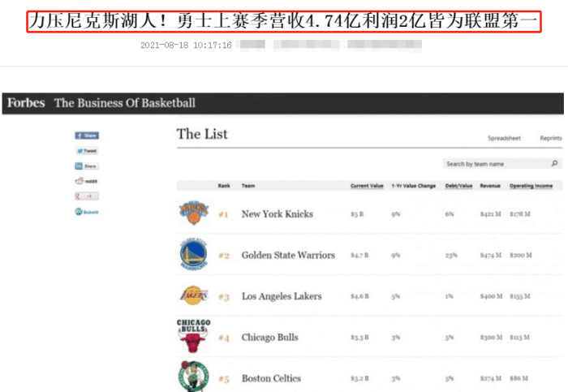568x392 pixels.
Task: Open the Los Angeles Lakers logo
Action: coord(194,296)
